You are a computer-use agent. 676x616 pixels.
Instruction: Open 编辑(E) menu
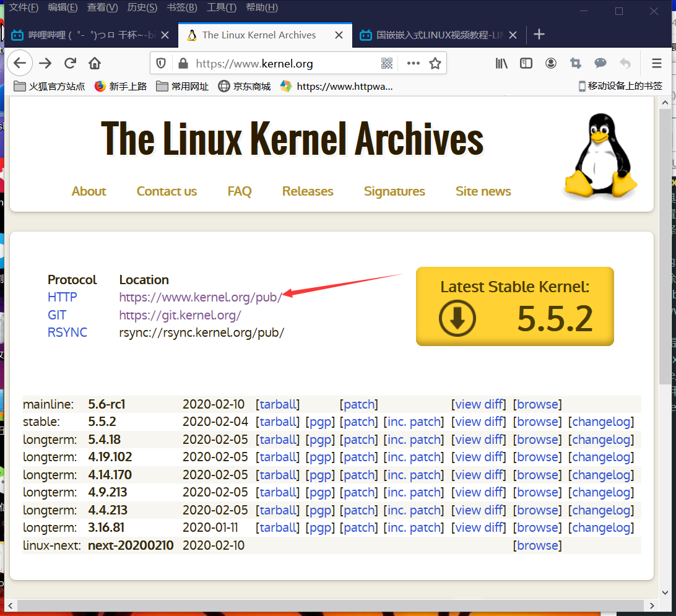[x=63, y=7]
